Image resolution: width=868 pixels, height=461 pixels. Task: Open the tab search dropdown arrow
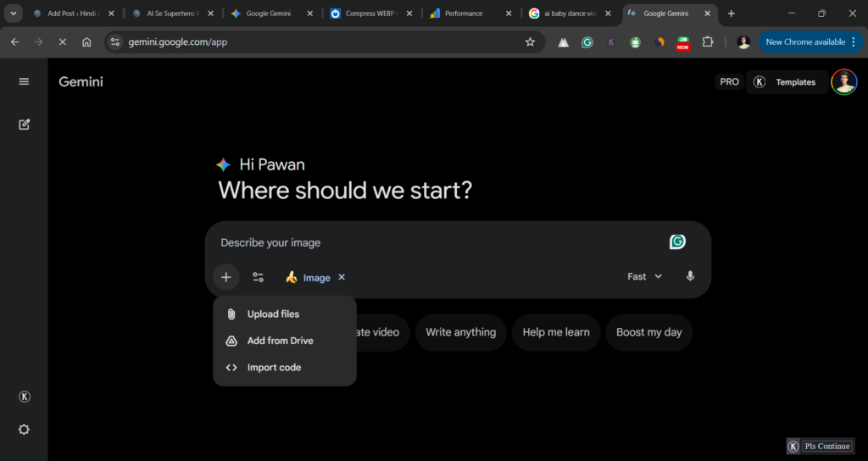[14, 14]
